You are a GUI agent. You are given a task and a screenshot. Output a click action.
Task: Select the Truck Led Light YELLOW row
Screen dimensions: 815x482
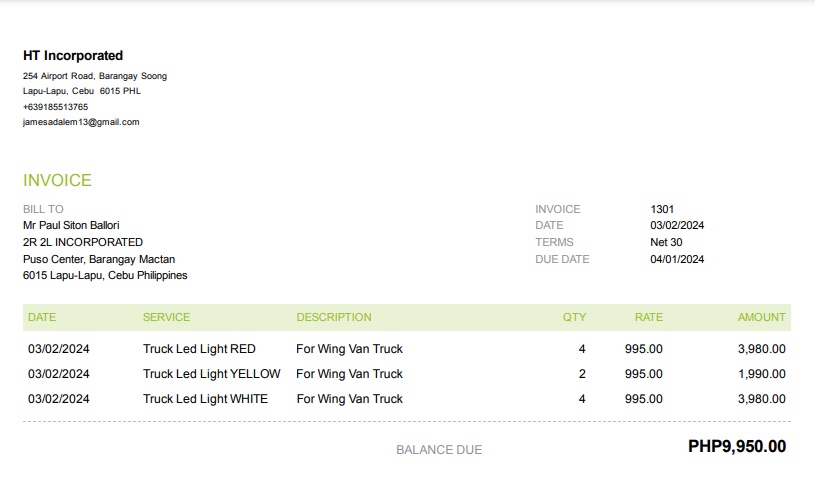tap(211, 374)
